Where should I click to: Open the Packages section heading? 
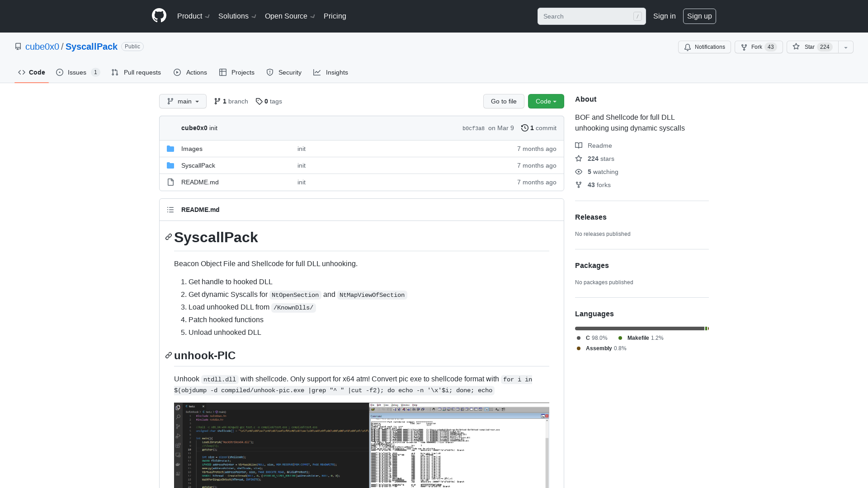point(592,265)
